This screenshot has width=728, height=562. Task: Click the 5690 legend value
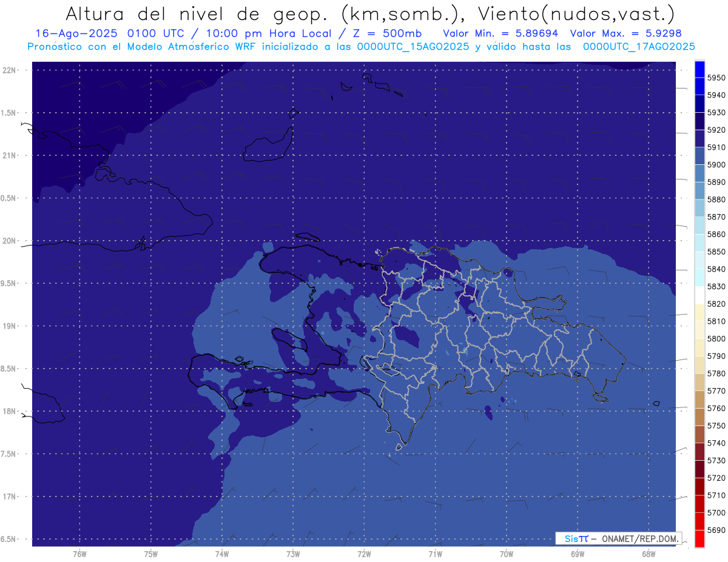click(716, 530)
